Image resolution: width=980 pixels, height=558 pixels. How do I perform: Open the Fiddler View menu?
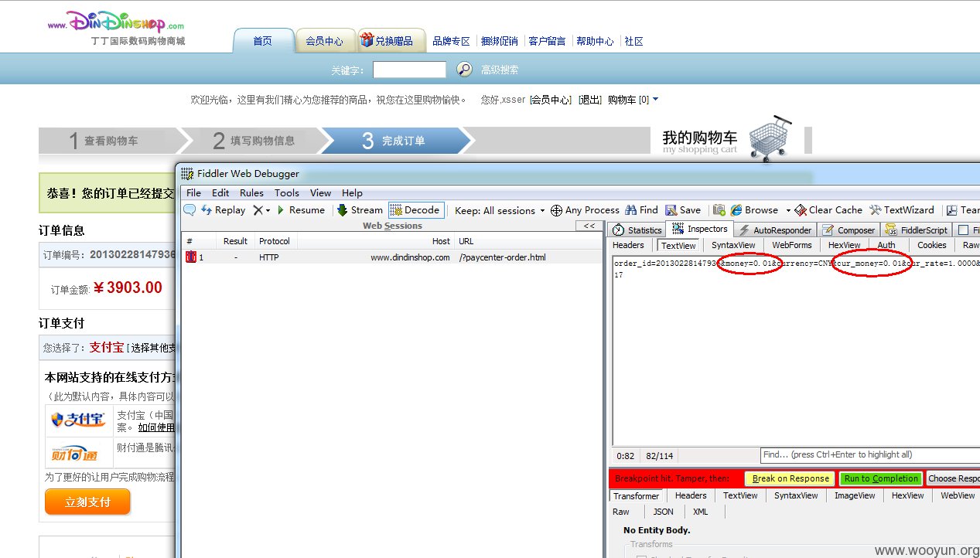tap(320, 193)
